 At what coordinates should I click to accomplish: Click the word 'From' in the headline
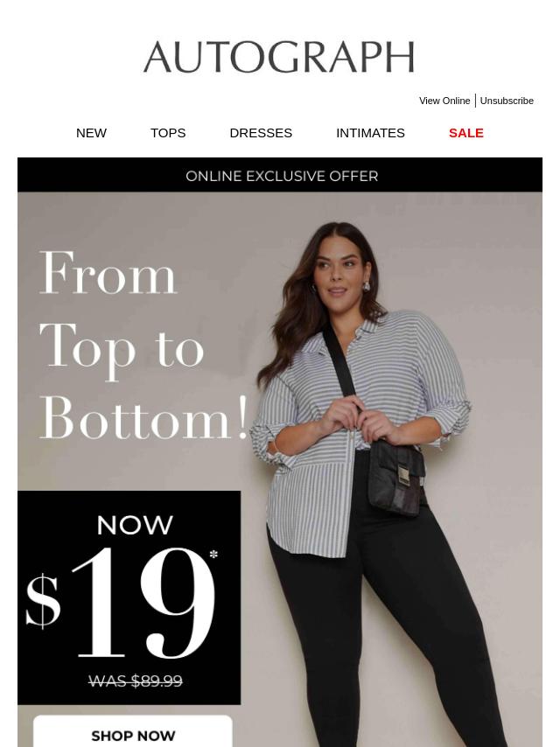click(x=108, y=274)
